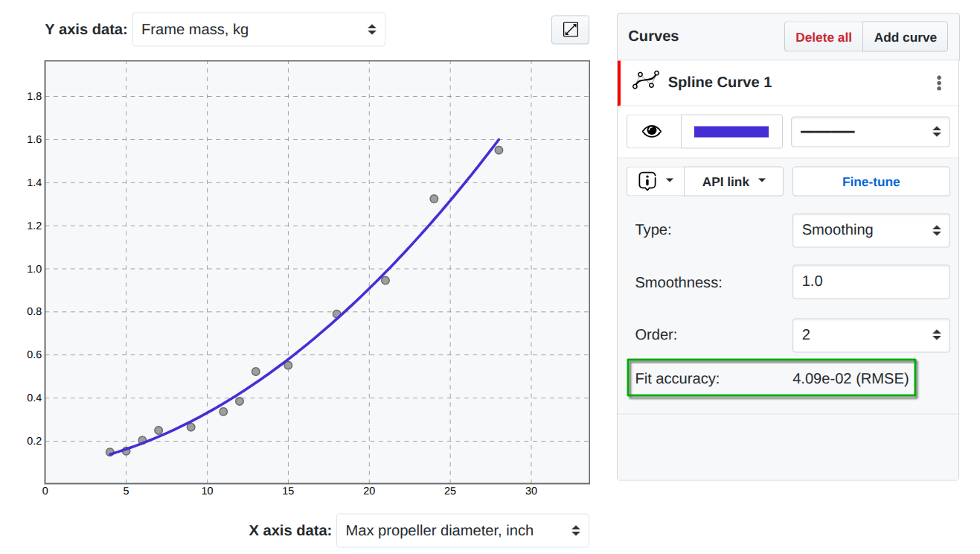Viewport: 980px width, 554px height.
Task: Click Delete all in the Curves header
Action: 822,36
